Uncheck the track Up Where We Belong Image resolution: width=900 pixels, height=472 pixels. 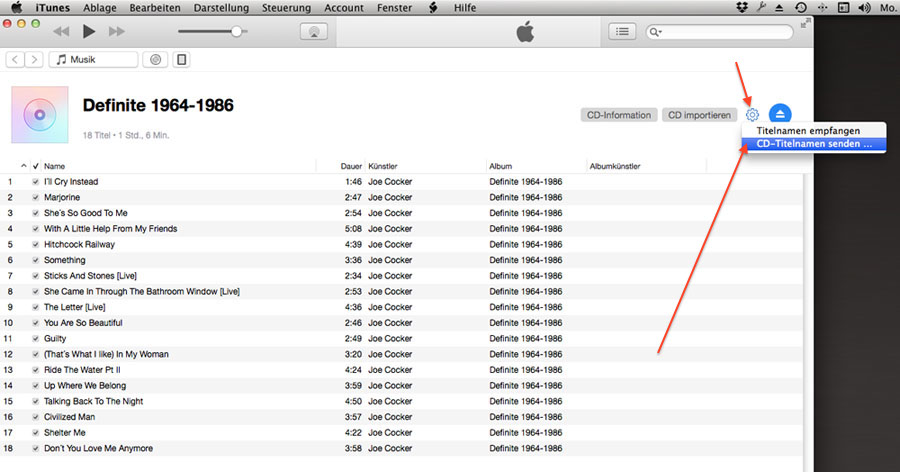[x=36, y=386]
